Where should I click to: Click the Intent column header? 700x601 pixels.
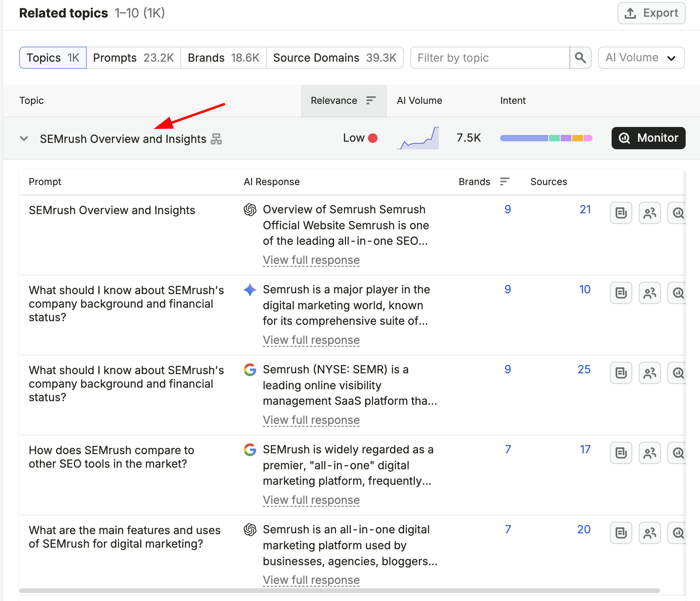point(513,101)
